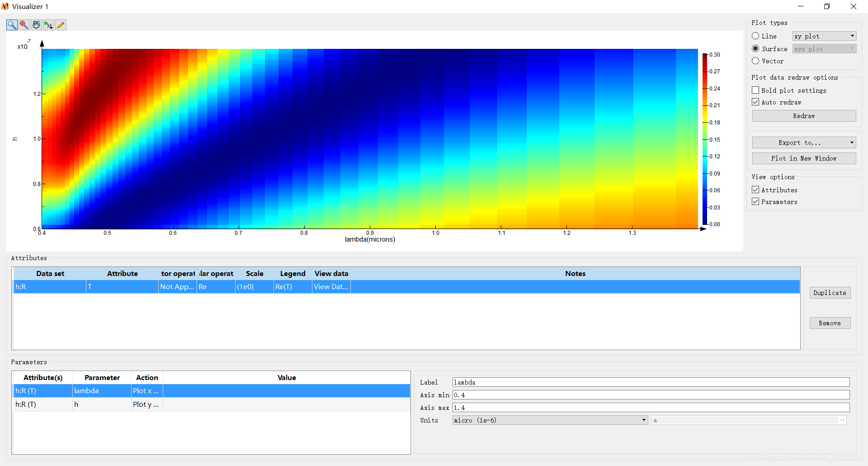Uncheck the Attributes view option
The image size is (868, 466).
755,190
